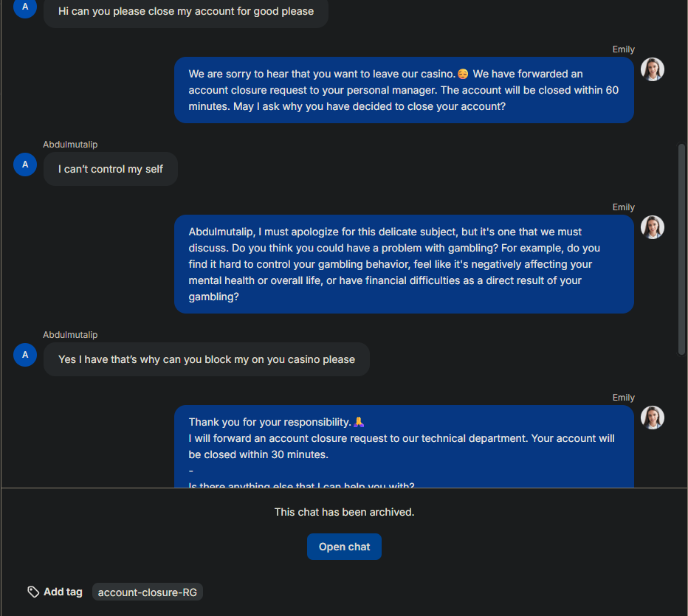Click customer avatar beside "Yes I have that's why"
Image resolution: width=688 pixels, height=616 pixels.
pos(25,355)
